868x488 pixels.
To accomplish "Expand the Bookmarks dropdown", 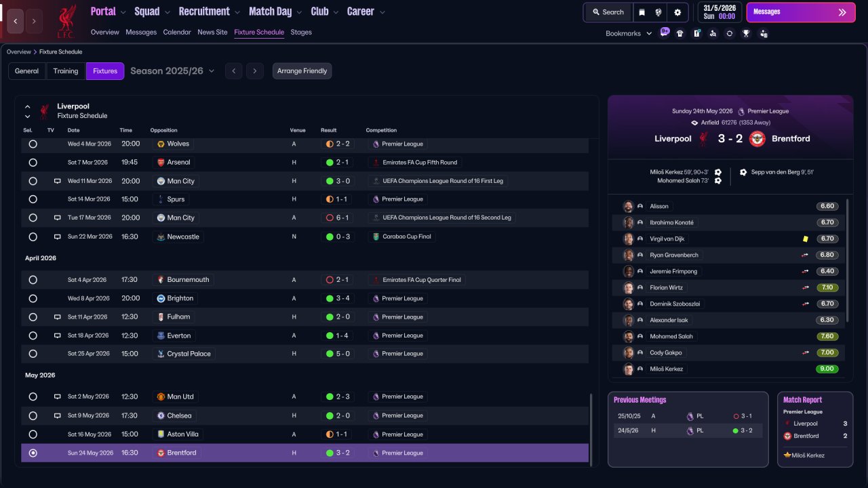I will 629,33.
